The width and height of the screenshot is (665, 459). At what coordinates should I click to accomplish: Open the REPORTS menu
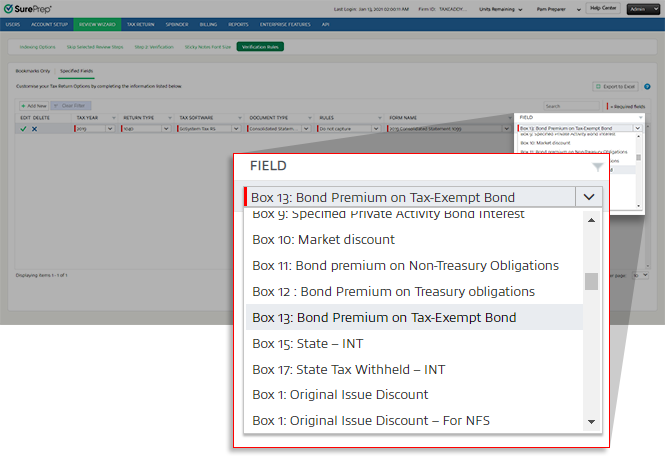pos(238,25)
